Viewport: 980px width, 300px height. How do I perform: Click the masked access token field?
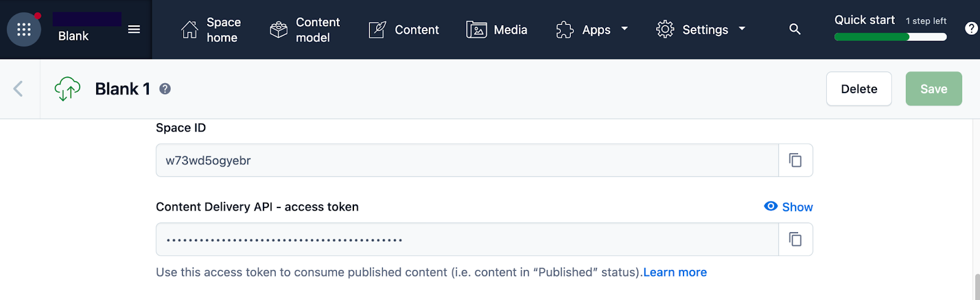(x=467, y=239)
